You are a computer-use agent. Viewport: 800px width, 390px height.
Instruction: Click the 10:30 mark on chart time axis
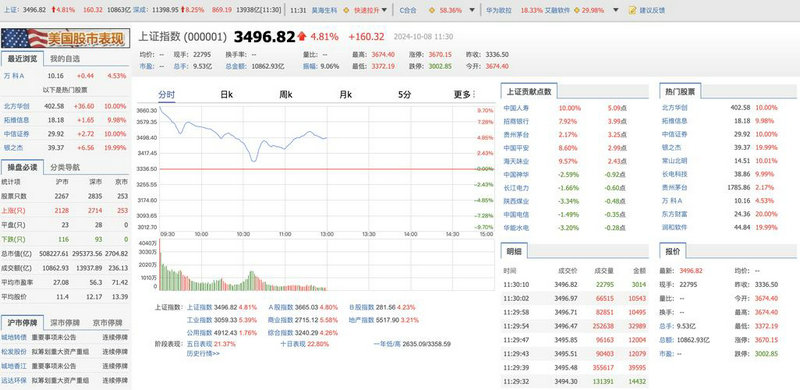(x=243, y=234)
